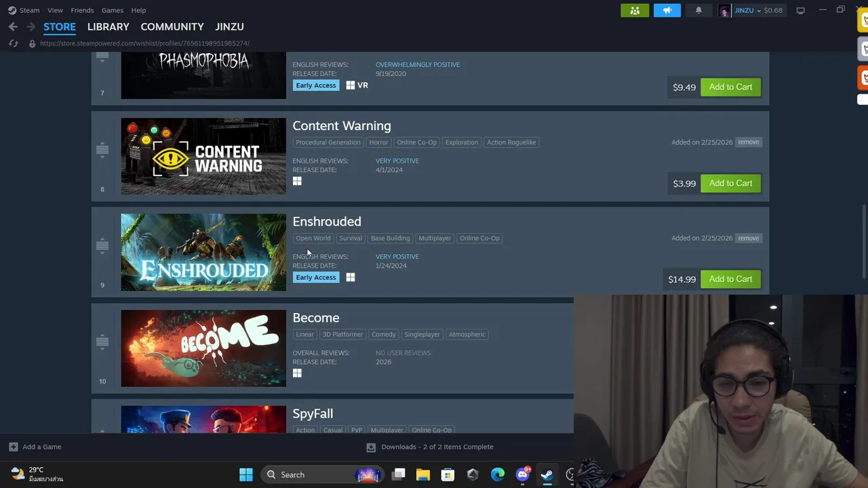Add Phasmophobia to cart for $9.49
Viewport: 868px width, 488px height.
pos(730,87)
